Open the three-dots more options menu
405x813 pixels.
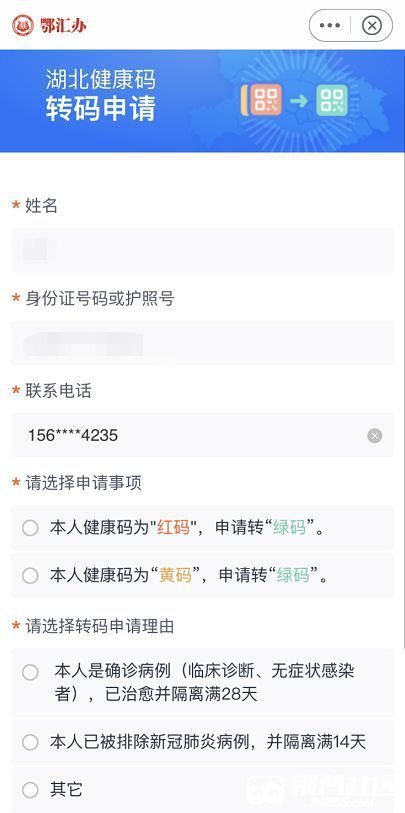coord(330,25)
